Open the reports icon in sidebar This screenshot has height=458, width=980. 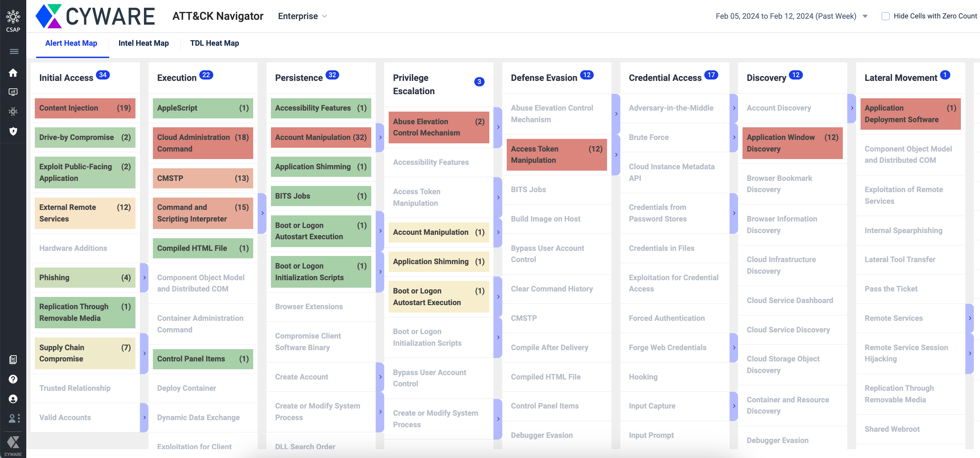(13, 359)
